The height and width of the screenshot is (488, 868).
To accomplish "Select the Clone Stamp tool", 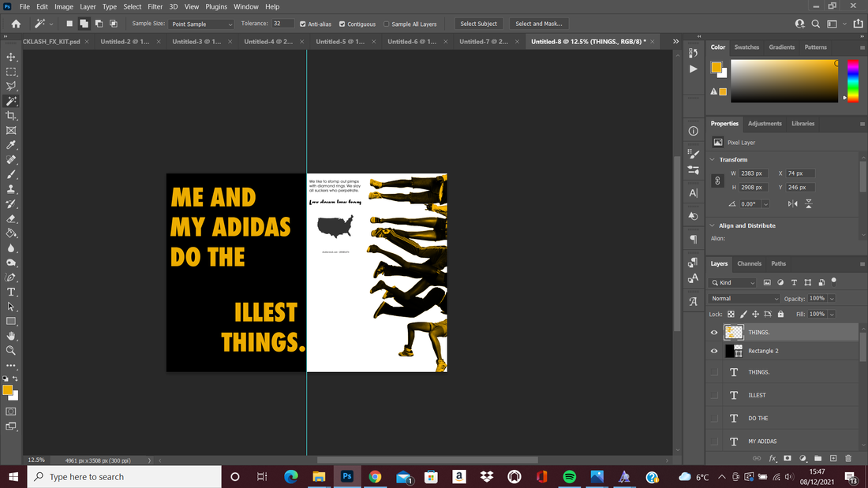I will [x=11, y=189].
